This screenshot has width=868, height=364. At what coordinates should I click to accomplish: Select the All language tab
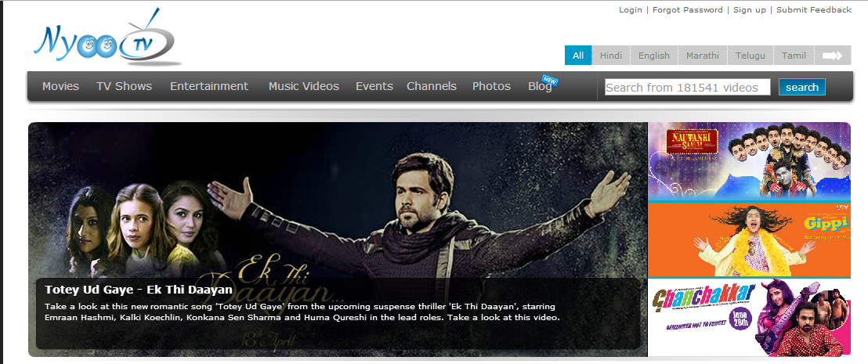578,56
